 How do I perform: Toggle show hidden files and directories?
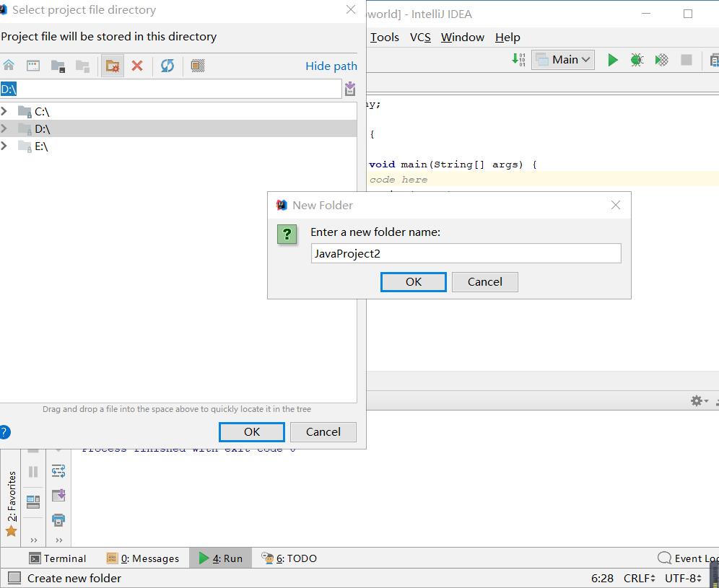pos(198,66)
